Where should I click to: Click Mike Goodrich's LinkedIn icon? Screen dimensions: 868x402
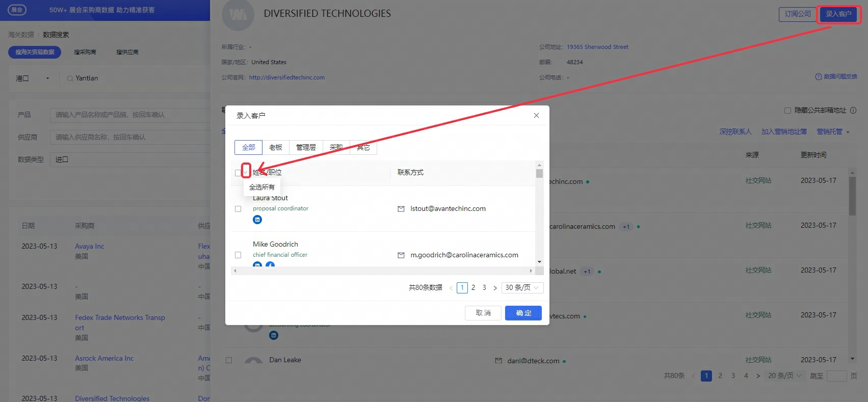point(257,264)
